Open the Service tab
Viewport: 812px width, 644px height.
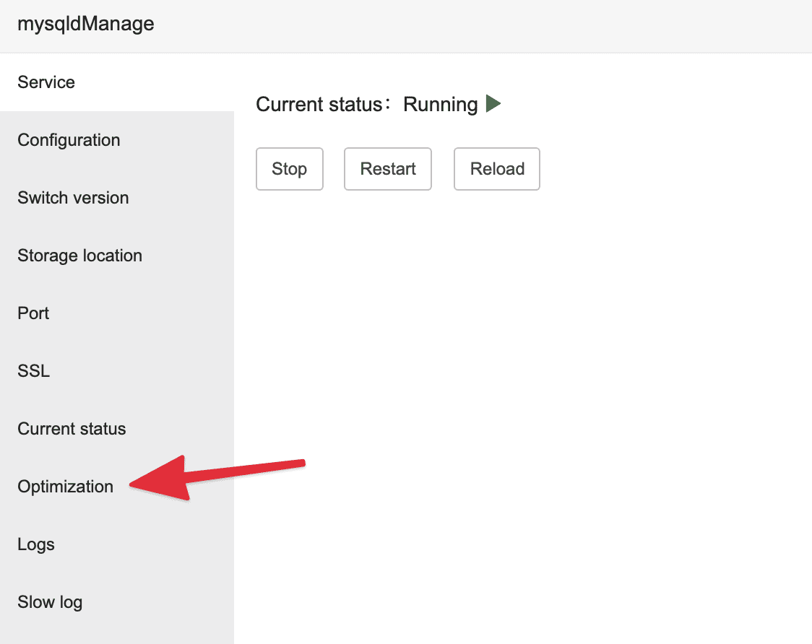click(x=46, y=82)
